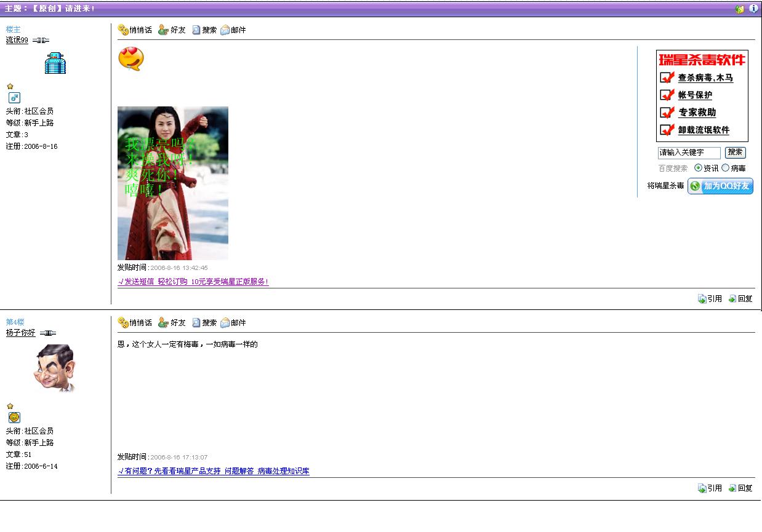Select the 病毒 radio button
762x532 pixels.
pyautogui.click(x=725, y=168)
